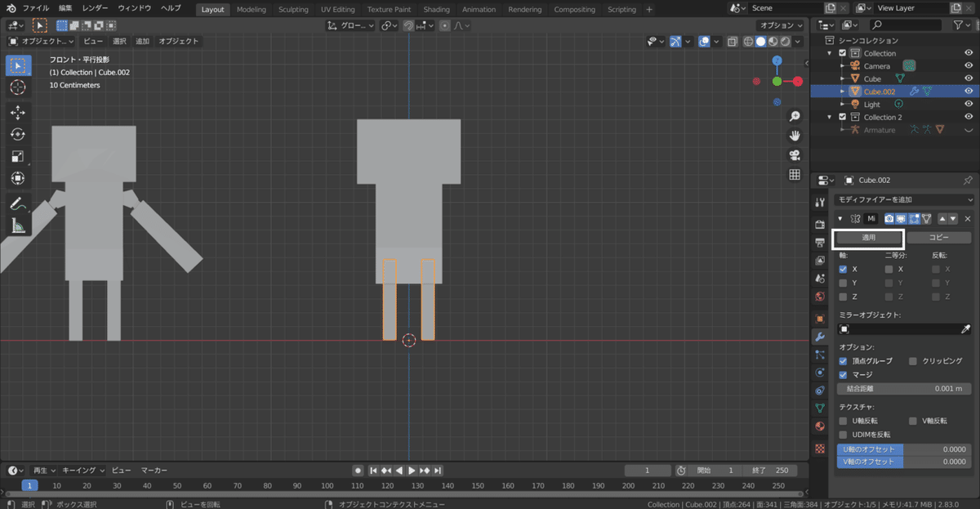Select the Scale tool
980x509 pixels.
tap(18, 156)
